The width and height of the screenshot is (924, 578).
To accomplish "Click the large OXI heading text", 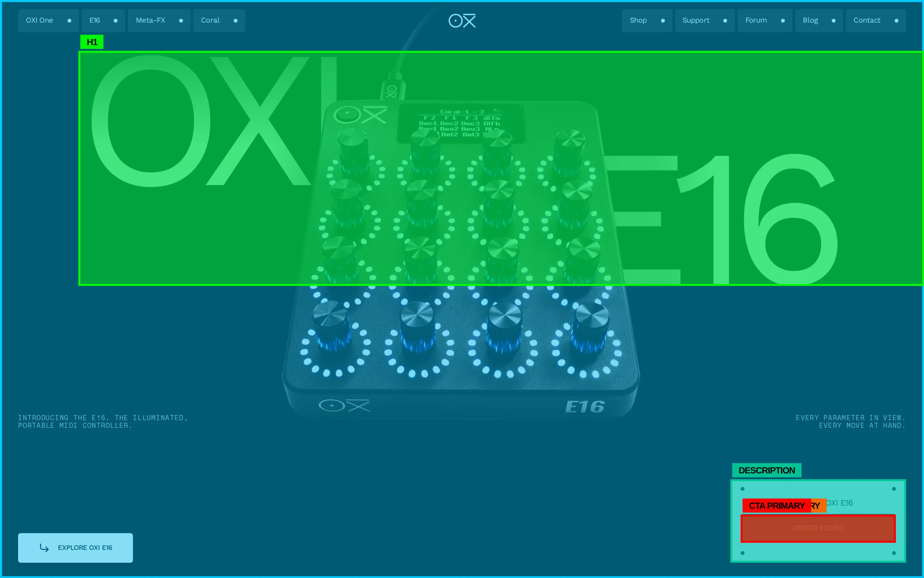I will point(214,120).
